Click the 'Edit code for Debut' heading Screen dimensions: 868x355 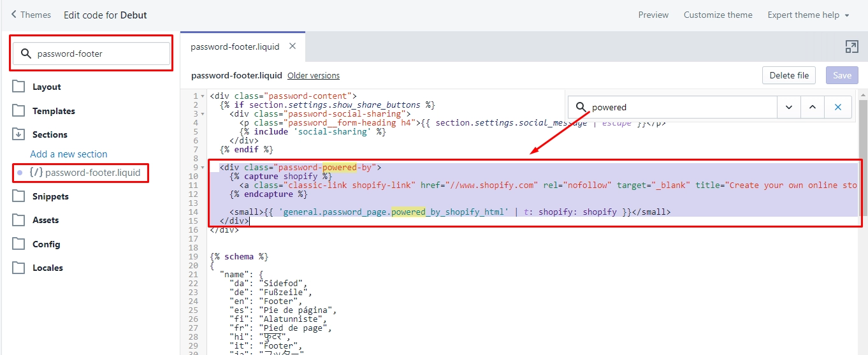[x=105, y=15]
